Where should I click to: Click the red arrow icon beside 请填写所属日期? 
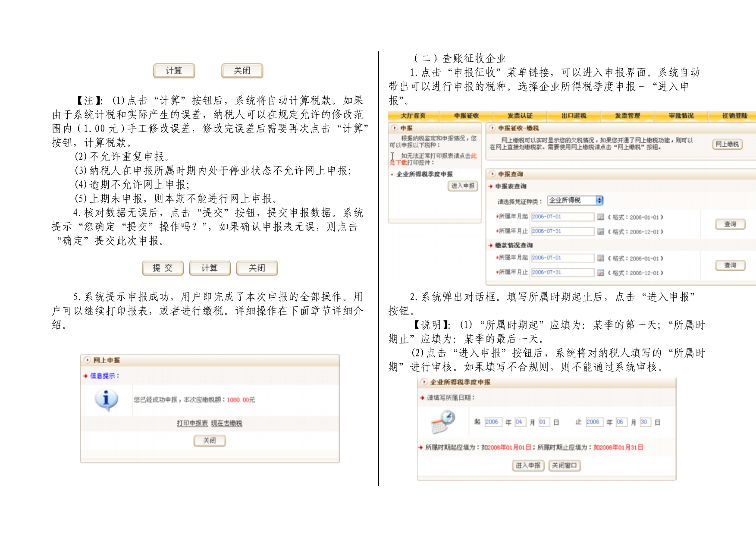(422, 398)
